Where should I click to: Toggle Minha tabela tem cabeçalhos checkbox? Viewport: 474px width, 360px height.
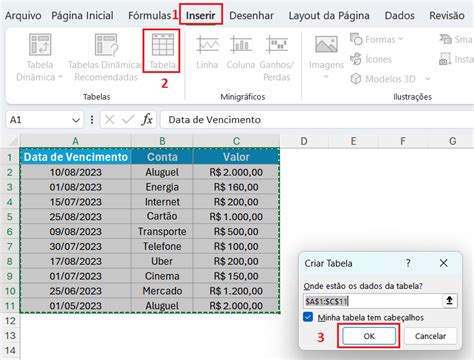[308, 317]
